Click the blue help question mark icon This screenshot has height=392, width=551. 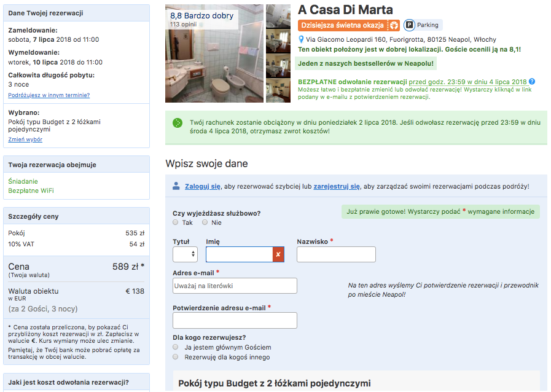[x=532, y=82]
